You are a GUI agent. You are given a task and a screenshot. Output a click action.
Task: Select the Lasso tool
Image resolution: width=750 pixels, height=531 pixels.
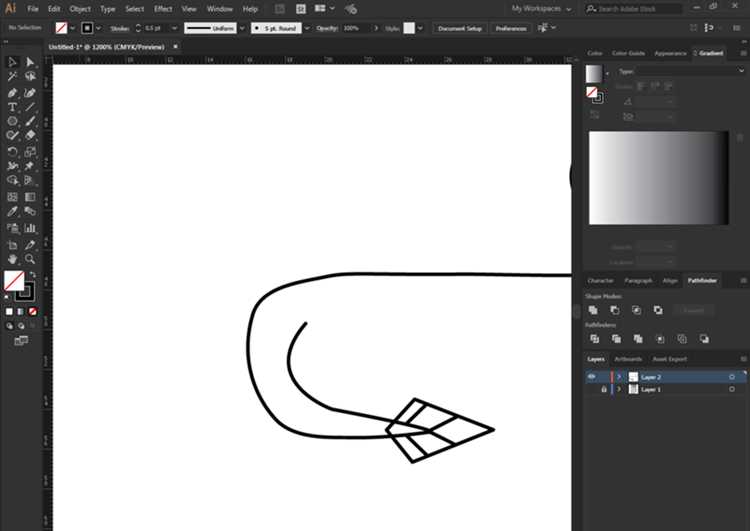pyautogui.click(x=30, y=77)
